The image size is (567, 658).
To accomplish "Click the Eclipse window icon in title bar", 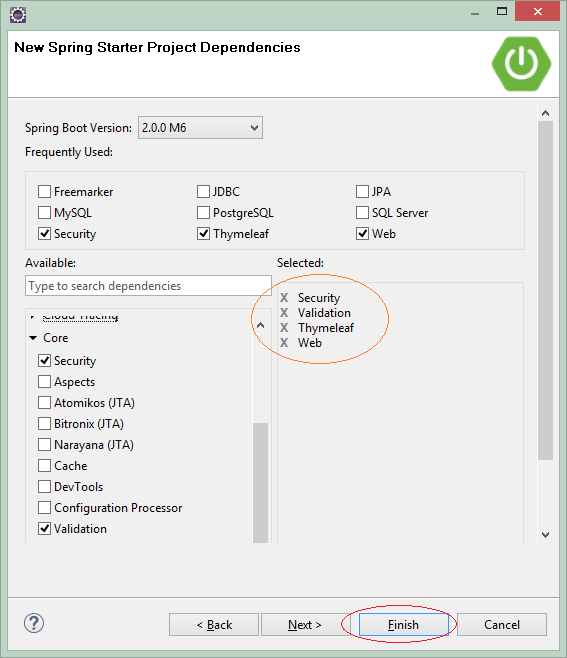I will click(x=18, y=15).
